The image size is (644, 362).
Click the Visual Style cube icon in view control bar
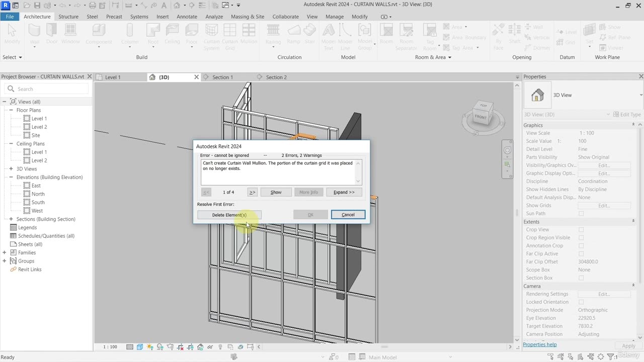pyautogui.click(x=140, y=347)
